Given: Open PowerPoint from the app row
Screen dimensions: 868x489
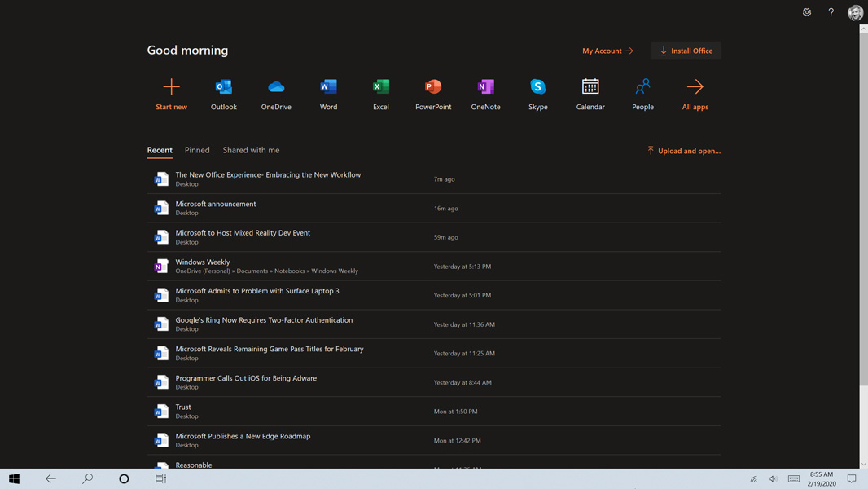Looking at the screenshot, I should tap(433, 87).
